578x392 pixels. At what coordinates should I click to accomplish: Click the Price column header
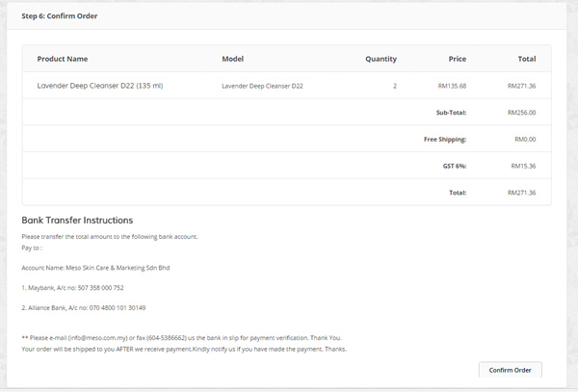point(457,59)
